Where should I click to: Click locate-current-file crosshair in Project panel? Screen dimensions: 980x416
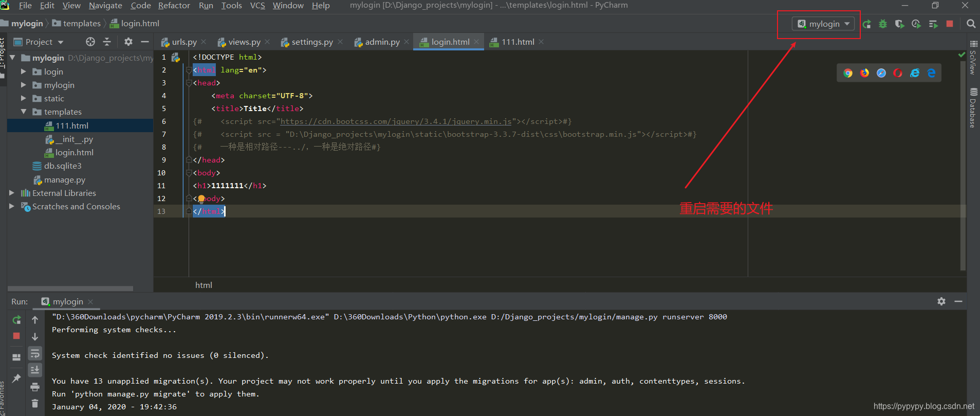(90, 42)
